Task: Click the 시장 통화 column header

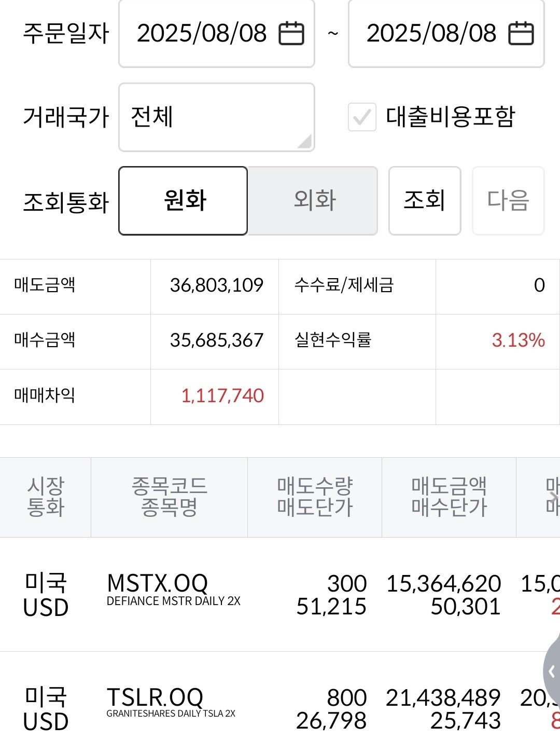Action: click(46, 497)
